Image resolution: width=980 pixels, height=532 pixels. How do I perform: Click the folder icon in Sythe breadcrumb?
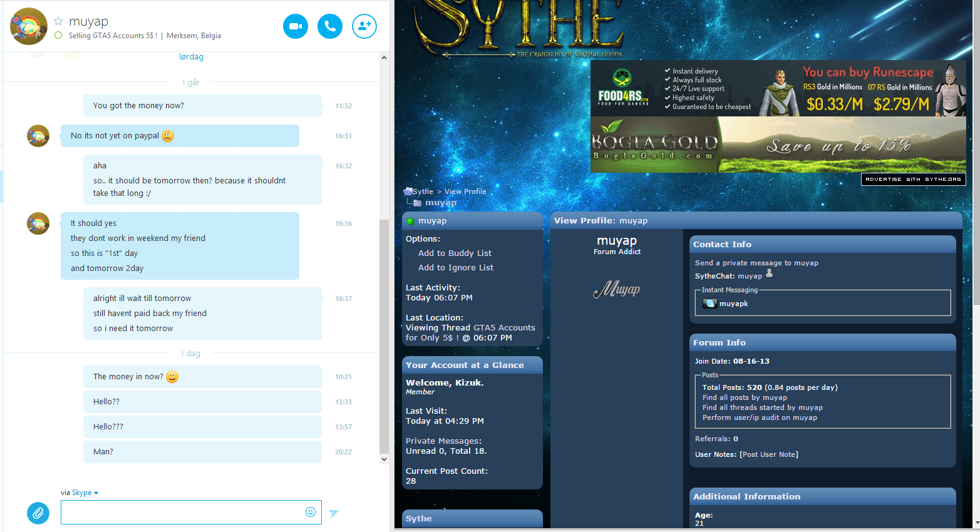[408, 192]
